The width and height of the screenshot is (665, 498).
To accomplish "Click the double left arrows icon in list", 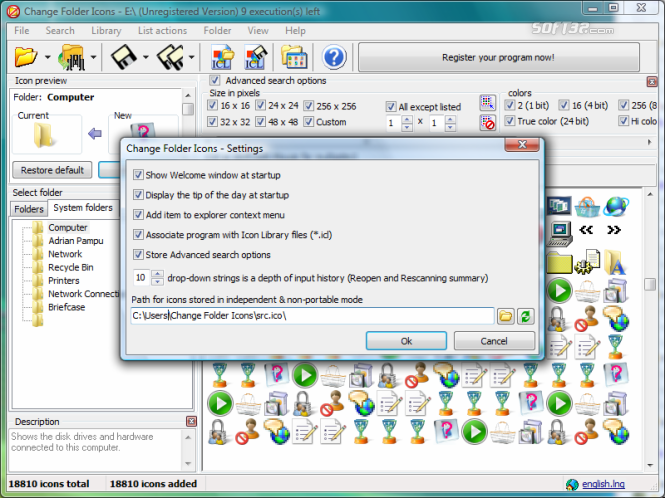I will [586, 230].
